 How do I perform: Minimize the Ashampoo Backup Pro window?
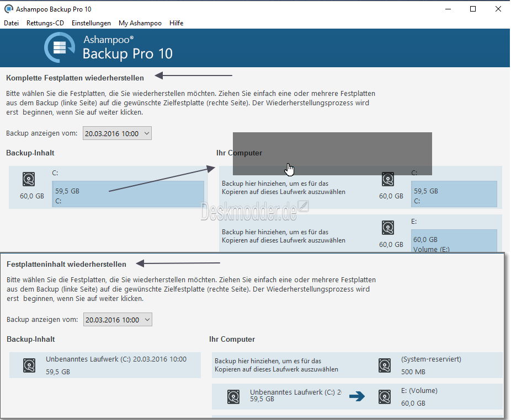[448, 9]
